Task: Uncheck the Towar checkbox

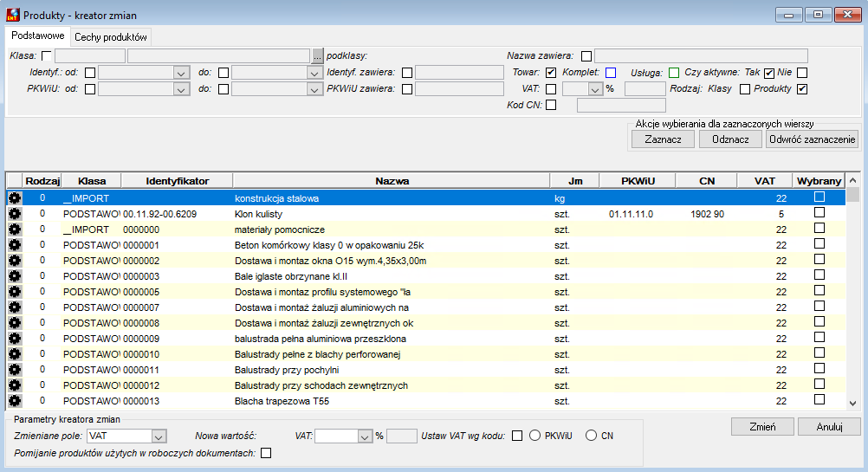Action: click(551, 73)
